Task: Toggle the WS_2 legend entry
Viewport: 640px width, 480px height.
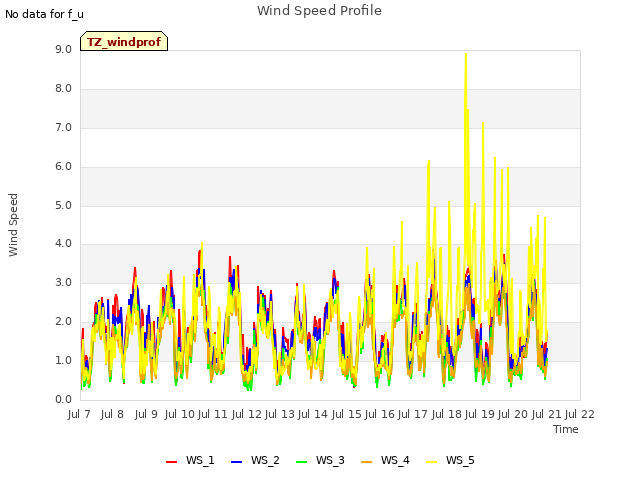Action: [255, 460]
